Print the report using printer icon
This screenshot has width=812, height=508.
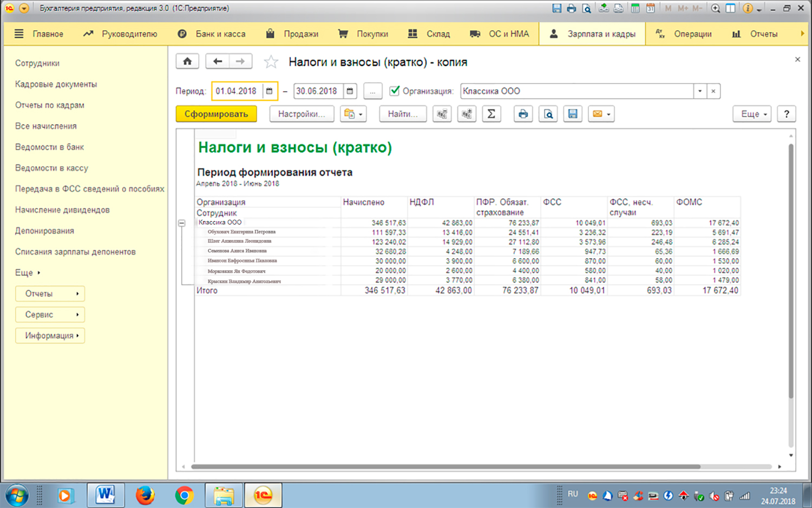click(523, 114)
